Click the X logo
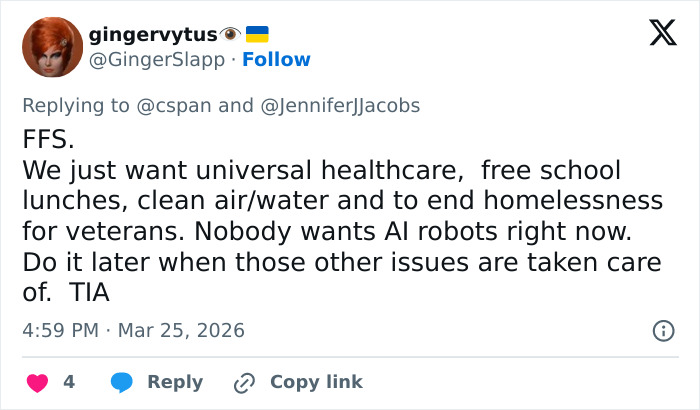The height and width of the screenshot is (410, 700). (656, 36)
